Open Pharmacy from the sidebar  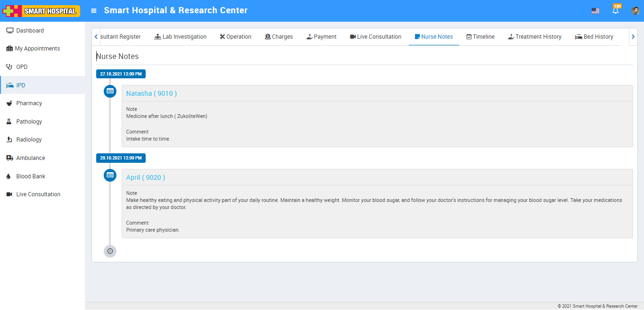(x=29, y=103)
